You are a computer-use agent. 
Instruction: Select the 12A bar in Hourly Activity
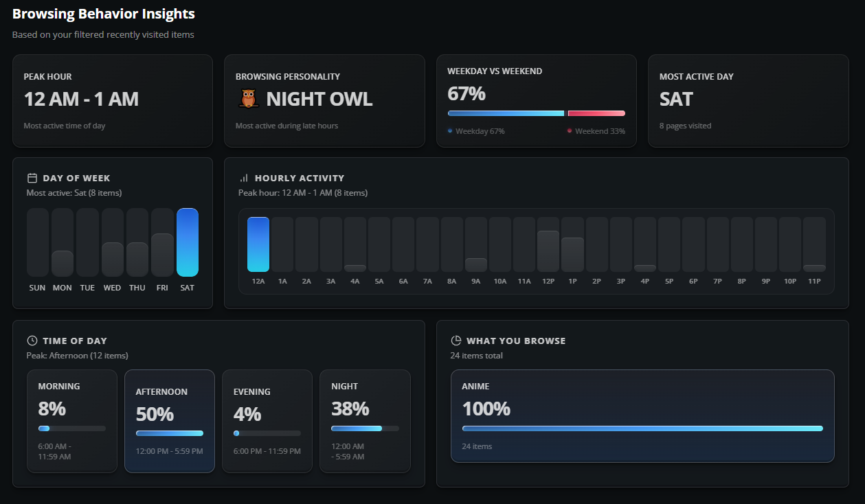coord(258,244)
